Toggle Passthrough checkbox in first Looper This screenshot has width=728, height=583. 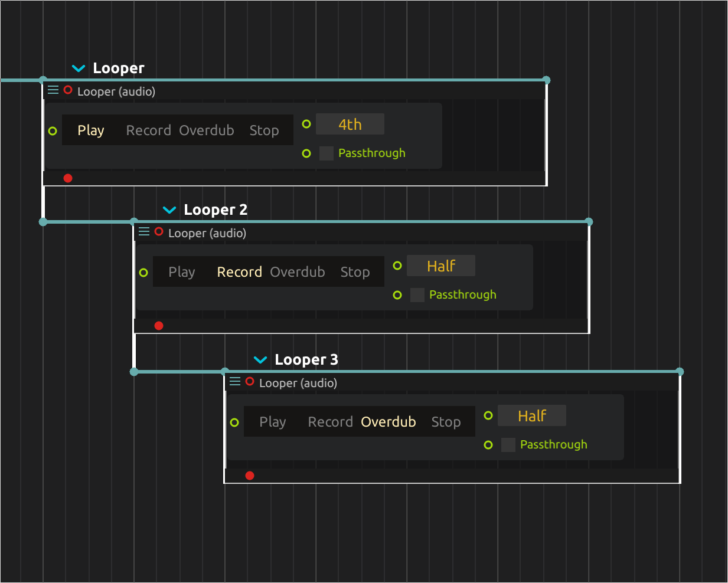(327, 153)
